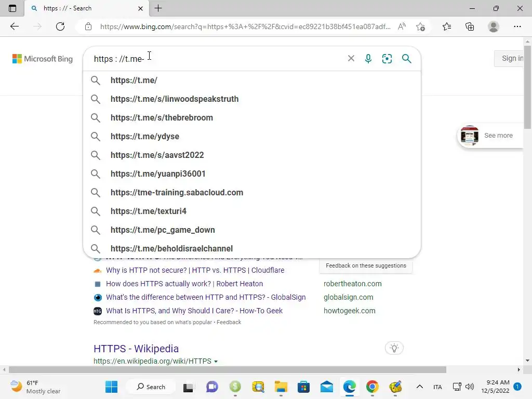Click the vertical scrollbar thumb
532x399 pixels.
click(x=527, y=87)
